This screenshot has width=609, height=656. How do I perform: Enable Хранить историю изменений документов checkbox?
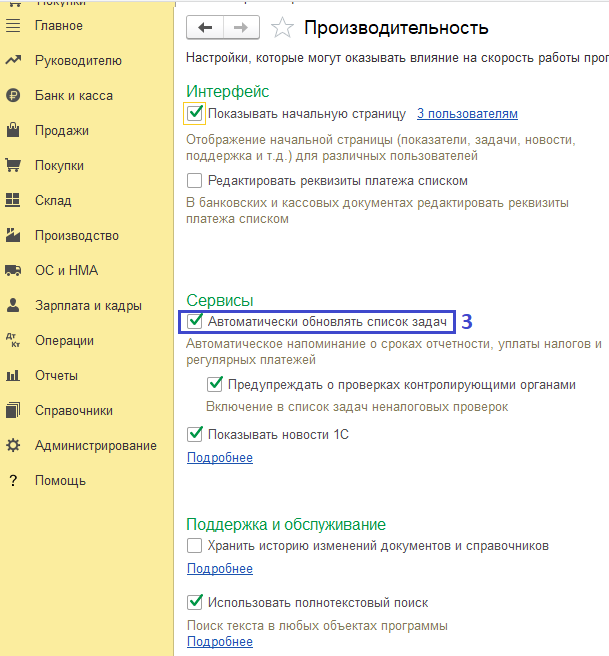click(195, 546)
